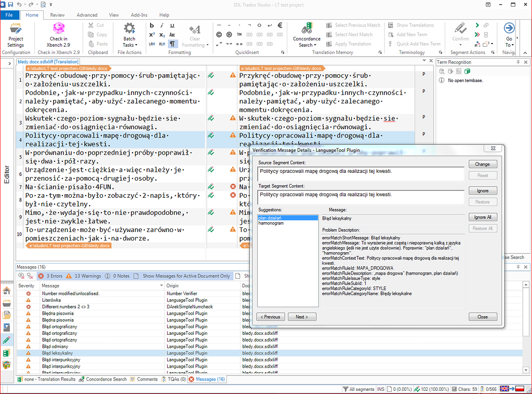Open Message column filter dropdown
532x394 pixels.
pos(161,286)
